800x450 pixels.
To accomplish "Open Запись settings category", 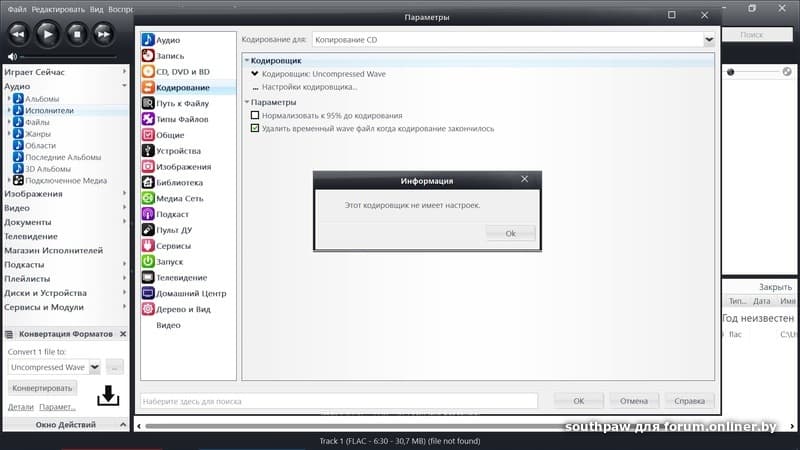I will click(x=188, y=56).
